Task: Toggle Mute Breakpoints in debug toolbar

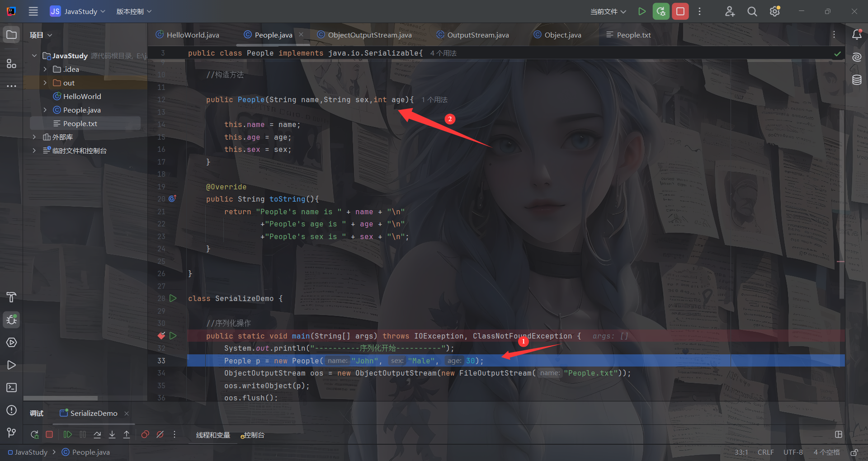Action: click(160, 434)
